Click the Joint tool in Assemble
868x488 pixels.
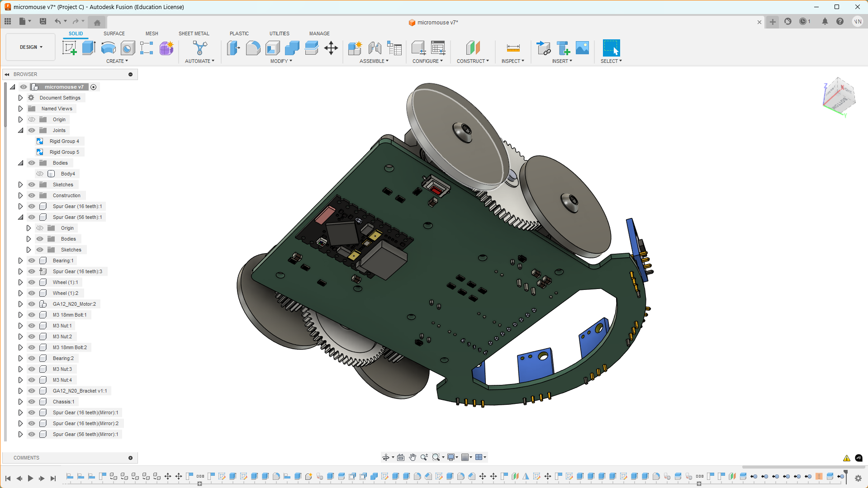click(375, 48)
